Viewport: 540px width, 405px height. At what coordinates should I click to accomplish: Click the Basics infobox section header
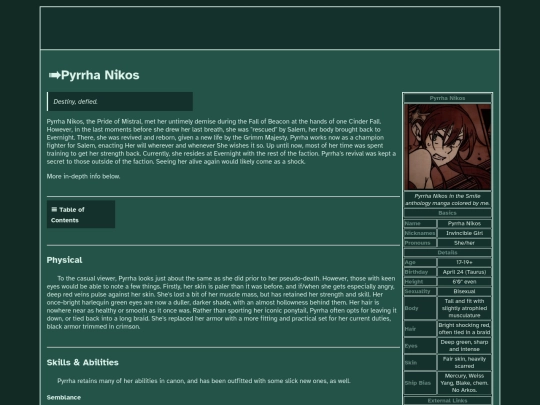pos(447,213)
